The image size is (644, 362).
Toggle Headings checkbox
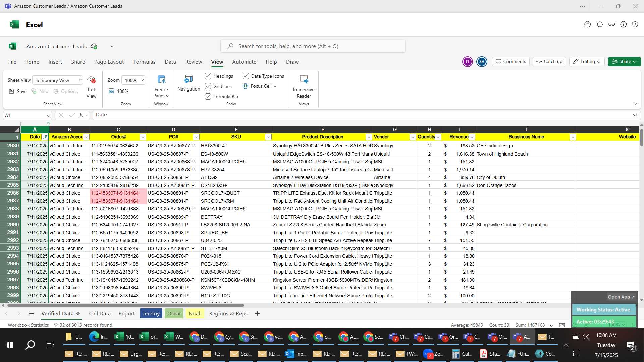click(x=208, y=76)
